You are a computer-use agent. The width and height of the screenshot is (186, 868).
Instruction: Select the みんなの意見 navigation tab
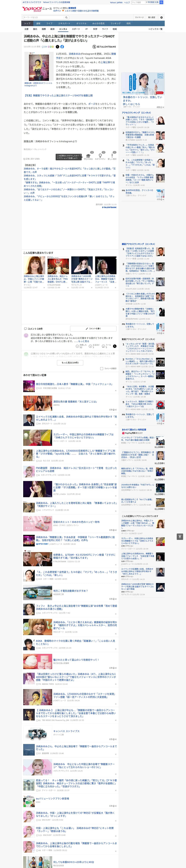(99, 23)
